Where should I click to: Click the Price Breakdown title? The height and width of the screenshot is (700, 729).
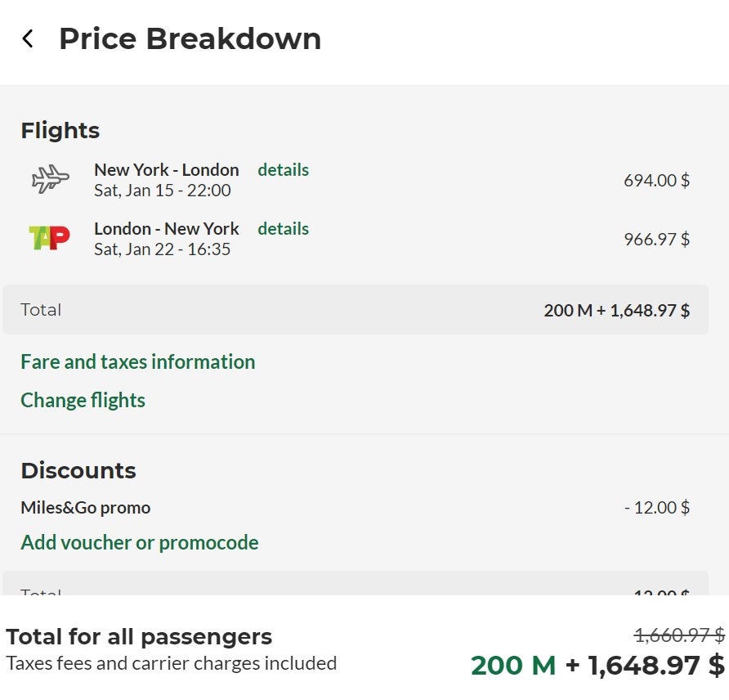coord(190,38)
